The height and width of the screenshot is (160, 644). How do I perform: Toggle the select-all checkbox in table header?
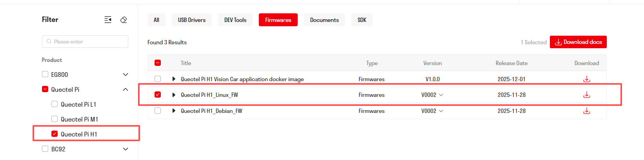(158, 63)
